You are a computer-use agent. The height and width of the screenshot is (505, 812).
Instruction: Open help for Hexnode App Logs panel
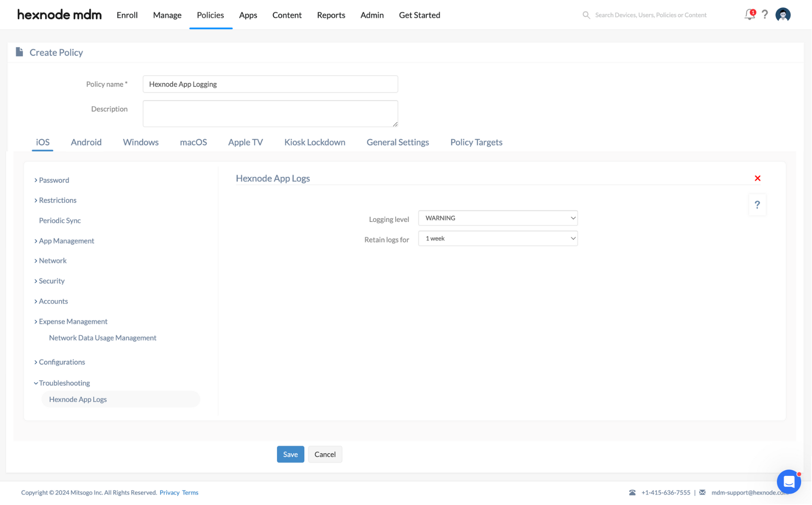click(x=757, y=205)
